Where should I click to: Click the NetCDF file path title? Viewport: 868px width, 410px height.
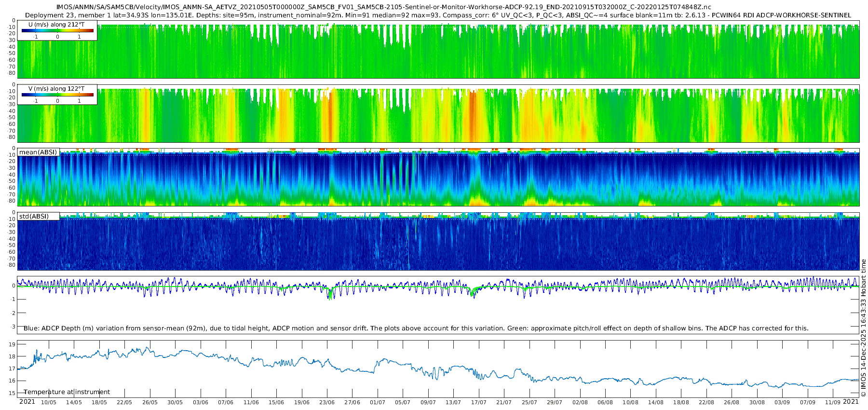(383, 7)
